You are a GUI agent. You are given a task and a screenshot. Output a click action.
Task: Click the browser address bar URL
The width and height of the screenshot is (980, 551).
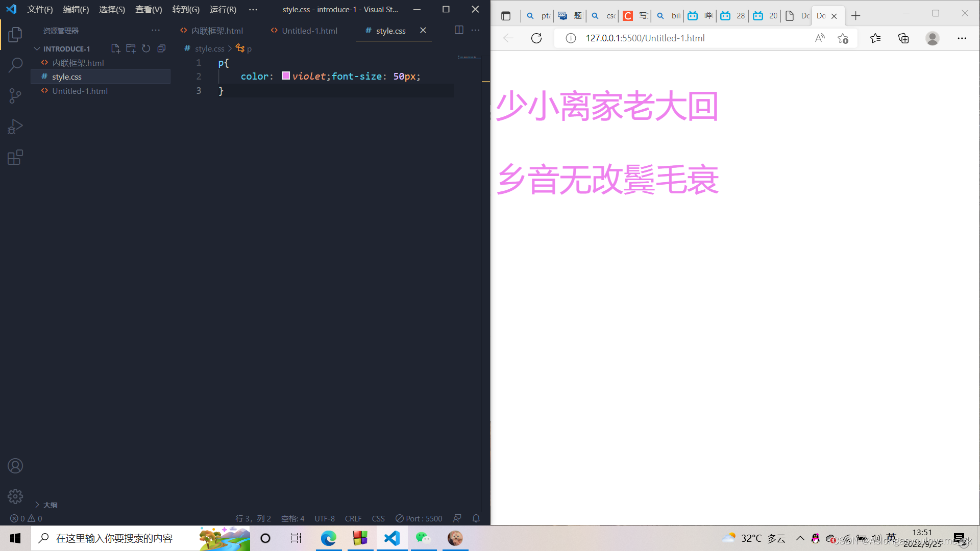click(x=645, y=38)
